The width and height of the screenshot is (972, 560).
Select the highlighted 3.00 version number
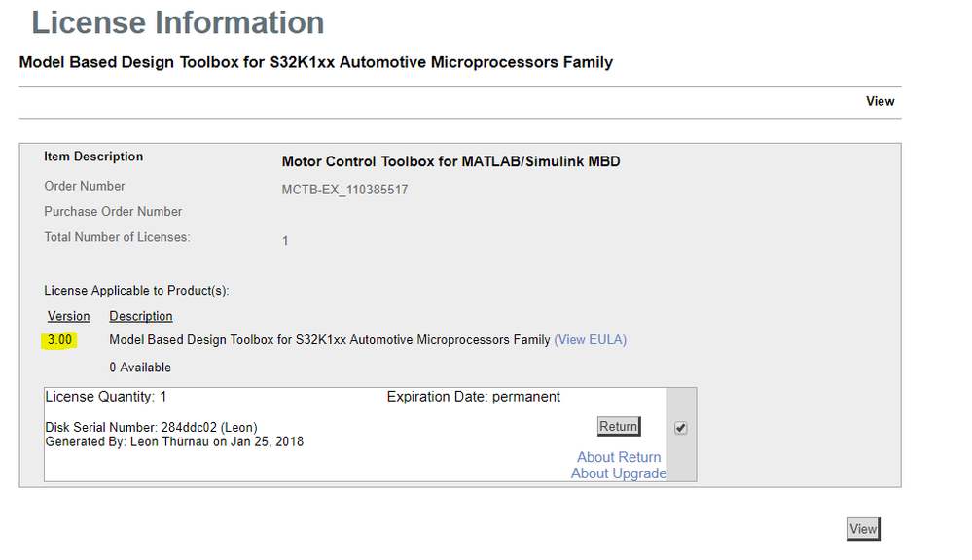59,340
